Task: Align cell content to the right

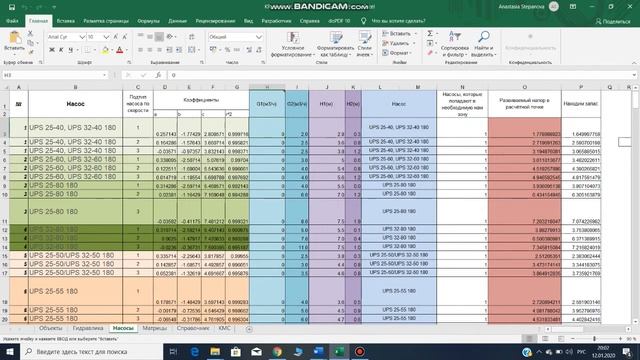Action: [159, 50]
